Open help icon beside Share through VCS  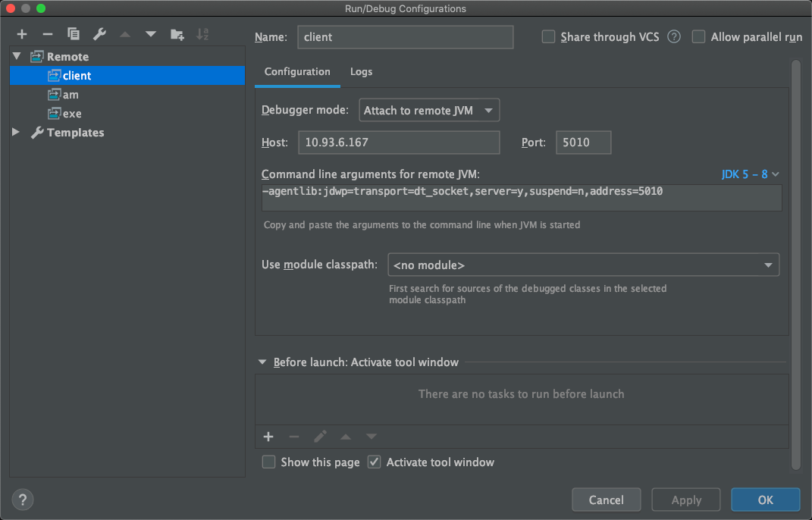pos(674,36)
